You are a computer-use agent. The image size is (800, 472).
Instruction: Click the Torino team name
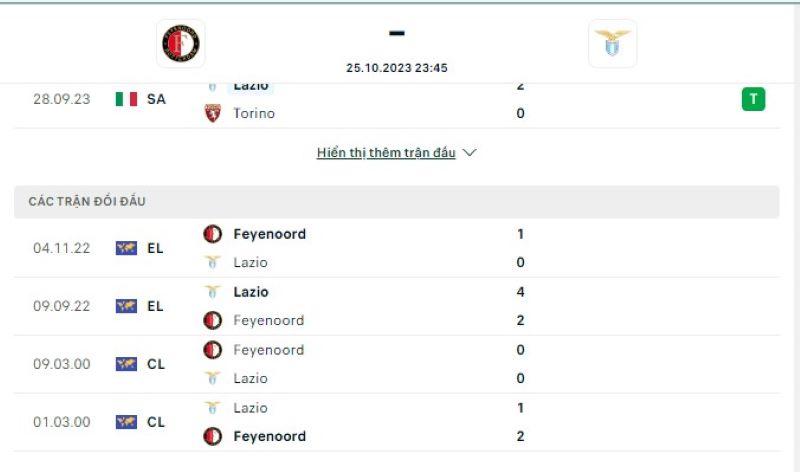click(x=254, y=113)
